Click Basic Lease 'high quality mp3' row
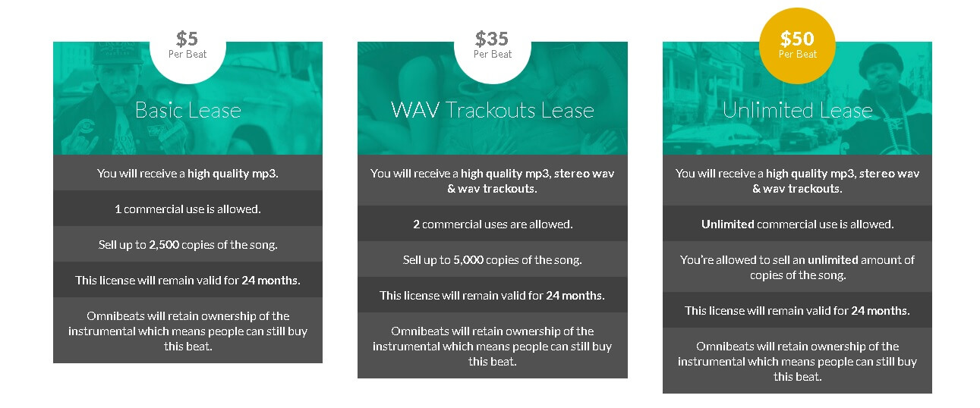The image size is (980, 408). 187,173
